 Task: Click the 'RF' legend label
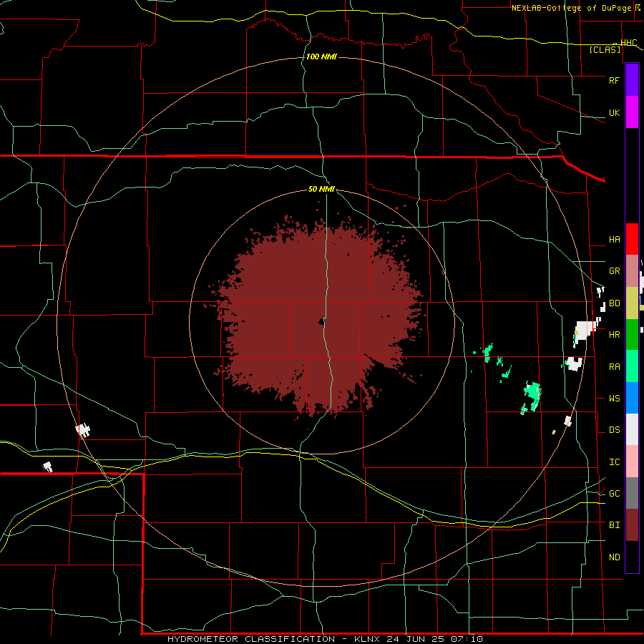(614, 80)
